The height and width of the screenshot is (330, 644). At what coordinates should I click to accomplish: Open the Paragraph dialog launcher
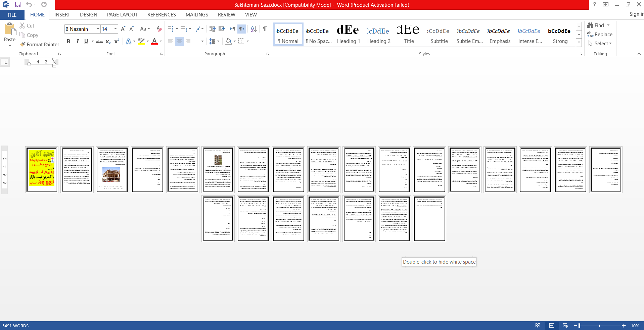[x=268, y=54]
